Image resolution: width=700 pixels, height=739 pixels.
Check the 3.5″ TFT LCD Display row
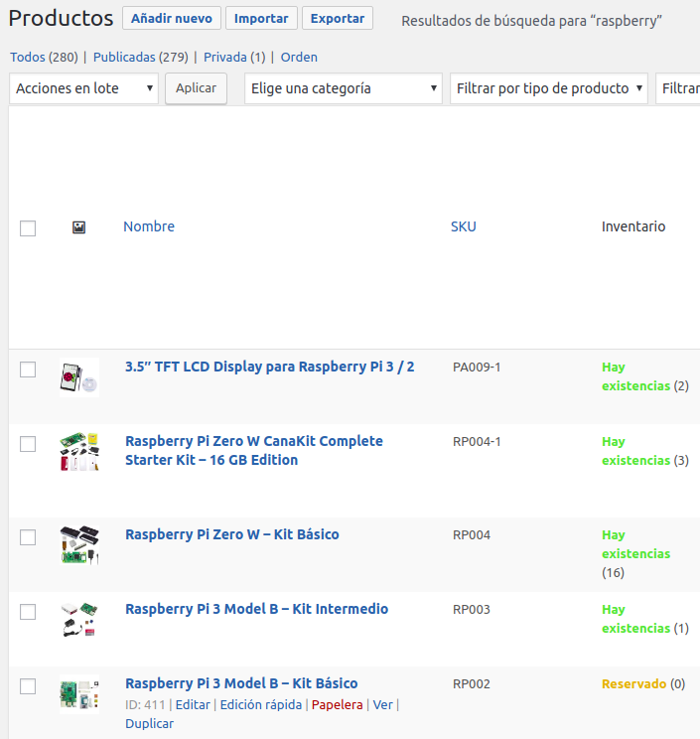point(28,369)
